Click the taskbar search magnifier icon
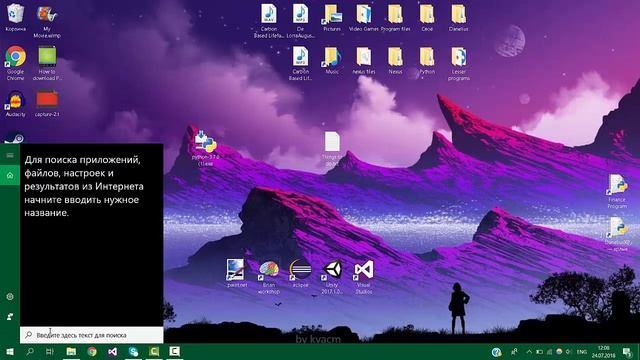 click(30, 351)
